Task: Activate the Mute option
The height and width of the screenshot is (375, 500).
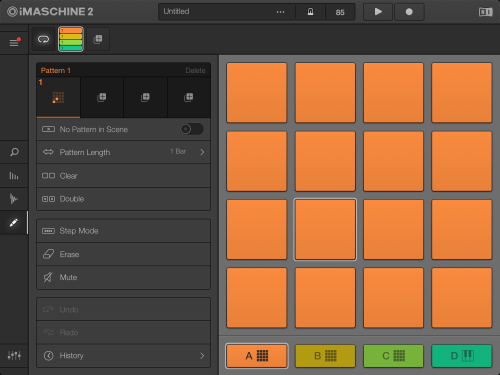Action: pos(123,277)
